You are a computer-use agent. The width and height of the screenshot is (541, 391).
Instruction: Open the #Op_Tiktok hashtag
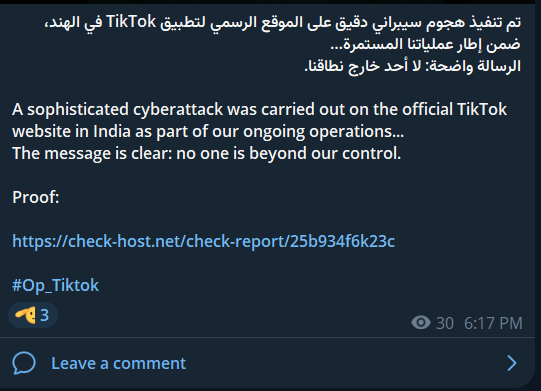[x=55, y=285]
